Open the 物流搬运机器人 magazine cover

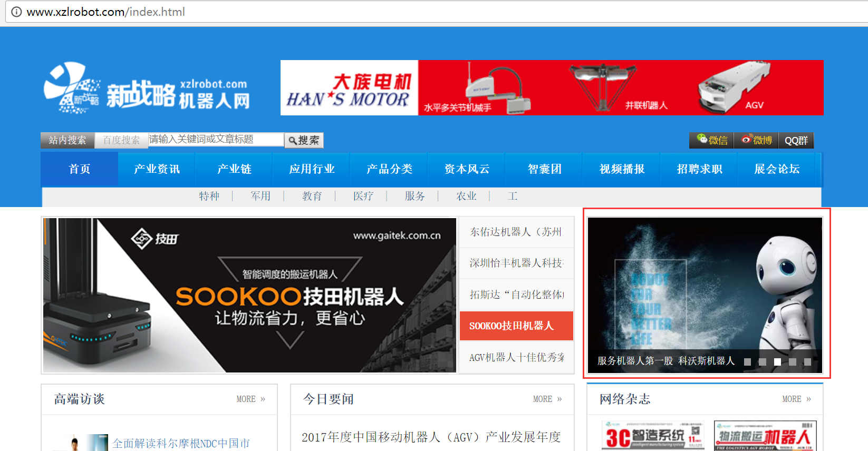(x=765, y=435)
